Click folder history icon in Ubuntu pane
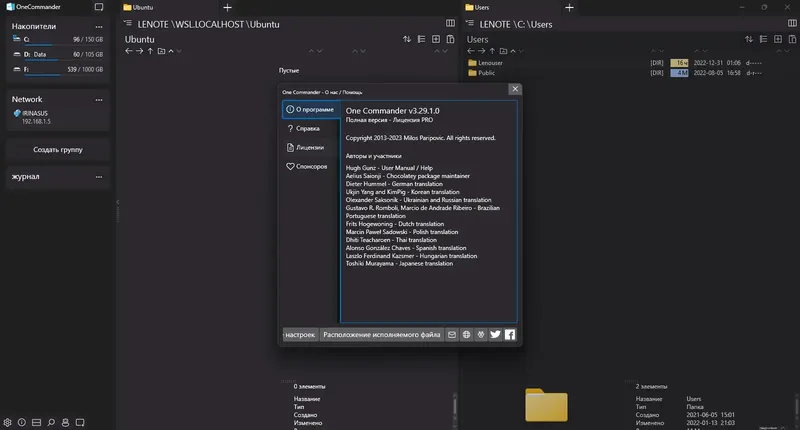The width and height of the screenshot is (800, 430). click(x=161, y=51)
